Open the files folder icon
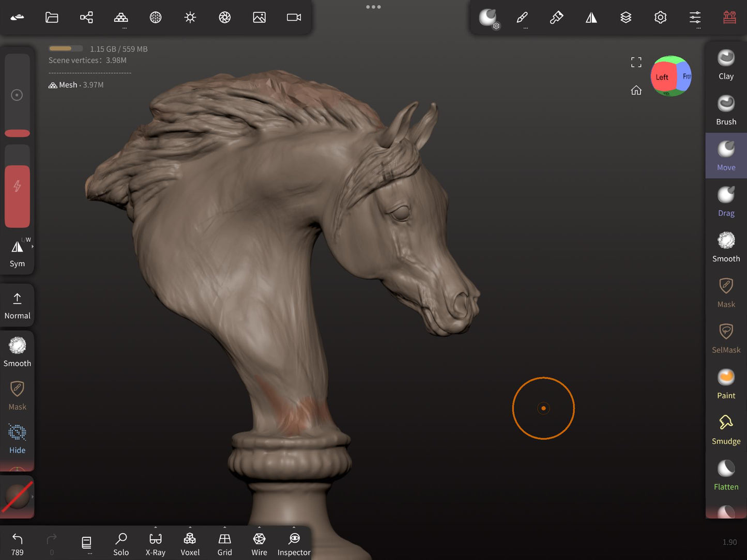 52,18
